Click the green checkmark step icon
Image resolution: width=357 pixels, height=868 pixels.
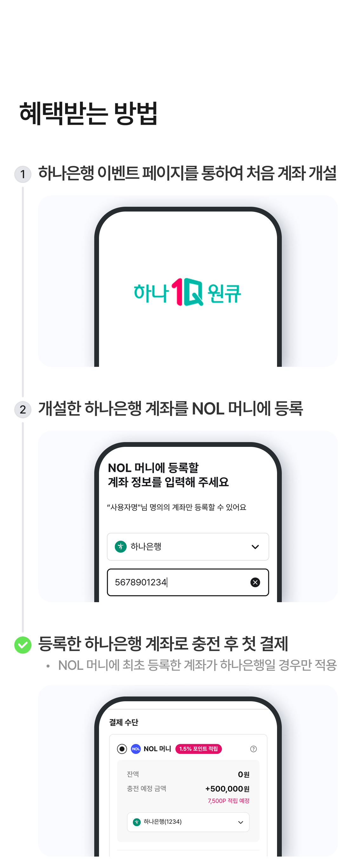click(x=23, y=645)
